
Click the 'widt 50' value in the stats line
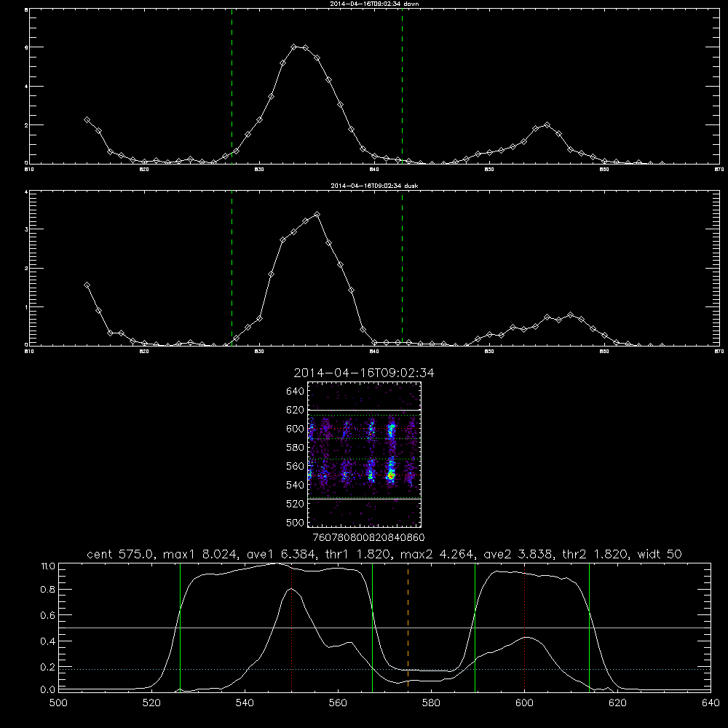(660, 554)
